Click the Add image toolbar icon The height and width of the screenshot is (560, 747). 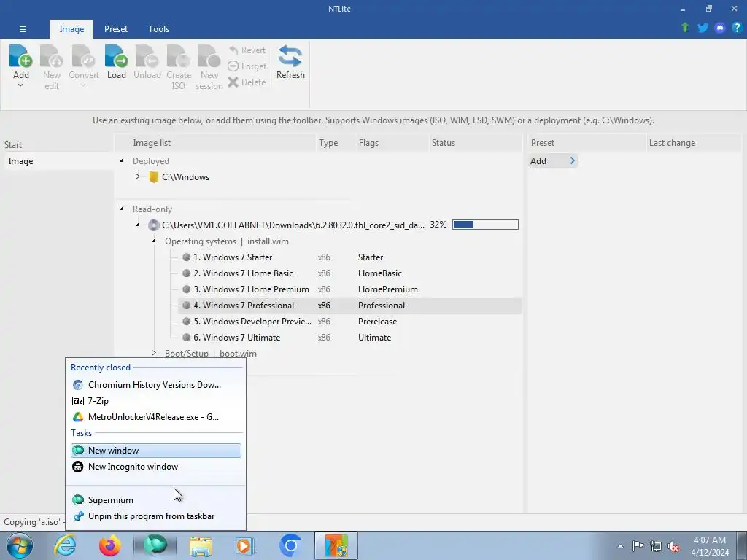point(21,56)
